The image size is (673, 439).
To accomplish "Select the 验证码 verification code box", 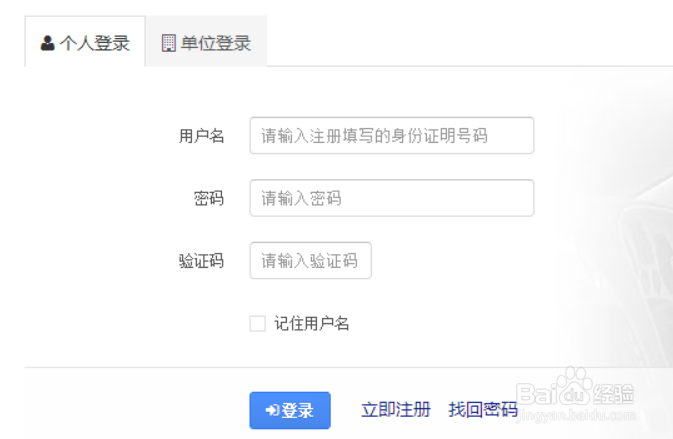I will [x=310, y=260].
